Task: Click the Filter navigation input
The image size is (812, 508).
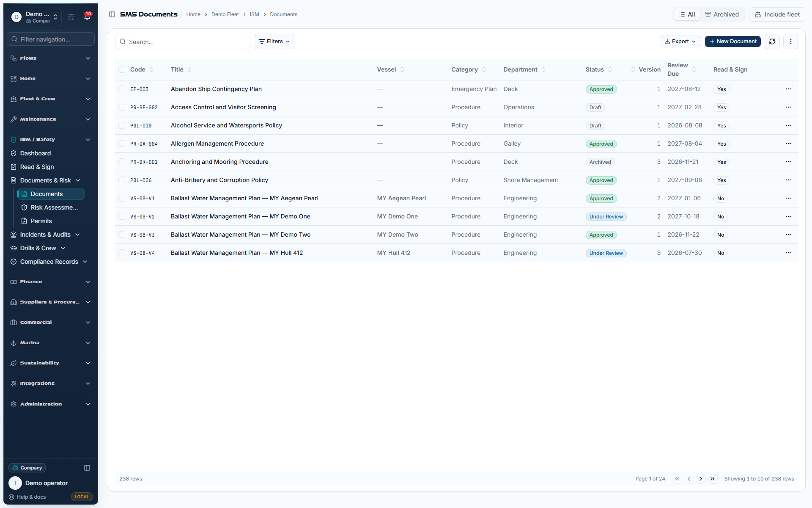Action: [51, 39]
